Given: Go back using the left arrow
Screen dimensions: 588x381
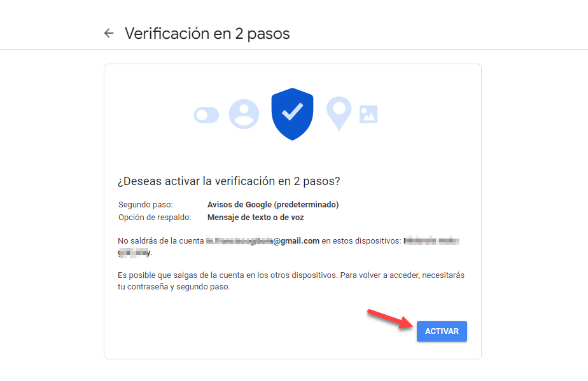Looking at the screenshot, I should pos(109,33).
